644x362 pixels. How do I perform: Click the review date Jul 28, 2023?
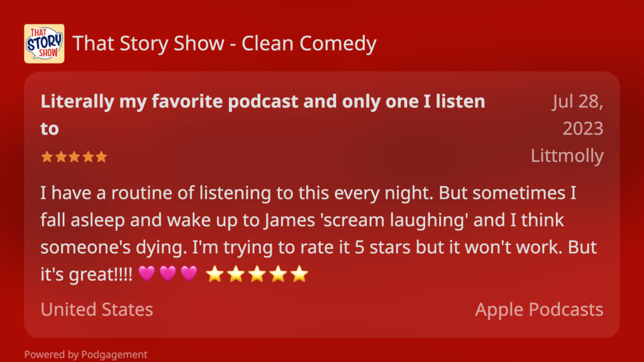click(577, 114)
